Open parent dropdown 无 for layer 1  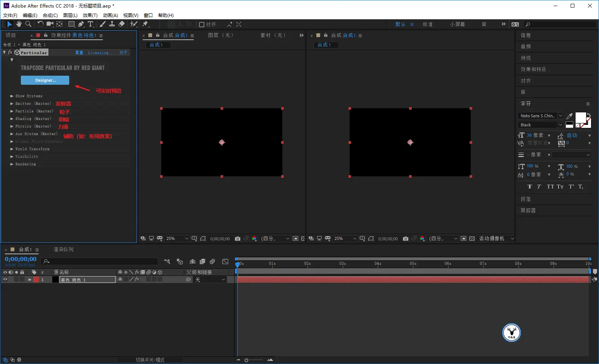click(x=210, y=280)
